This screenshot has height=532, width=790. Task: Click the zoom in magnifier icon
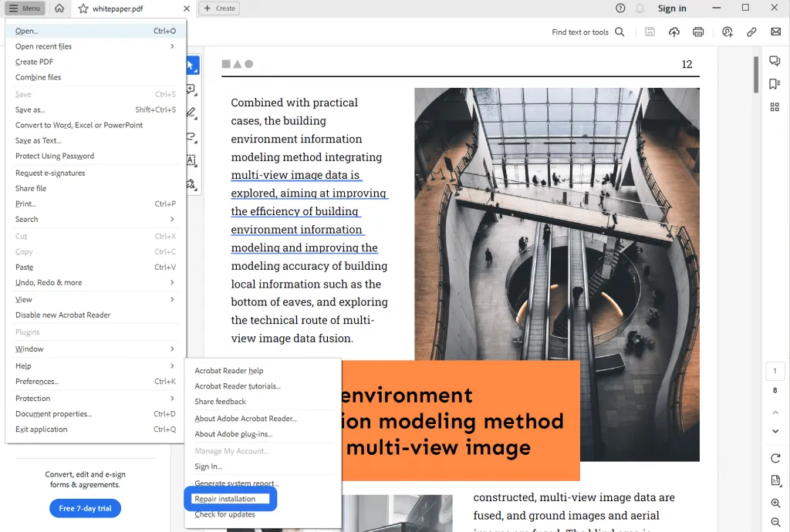[775, 503]
